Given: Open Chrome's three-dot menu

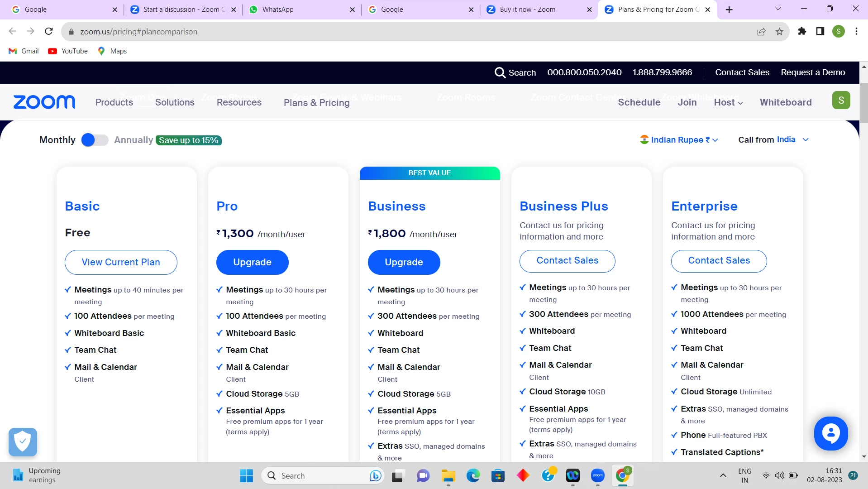Looking at the screenshot, I should coord(856,31).
